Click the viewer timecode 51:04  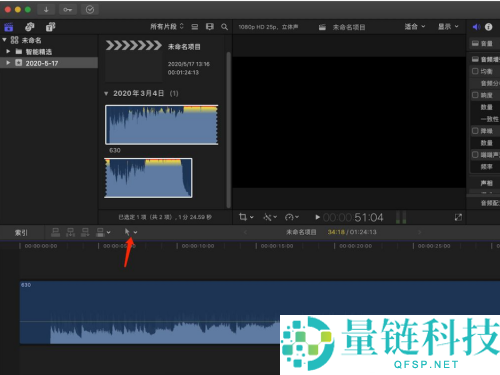click(369, 217)
